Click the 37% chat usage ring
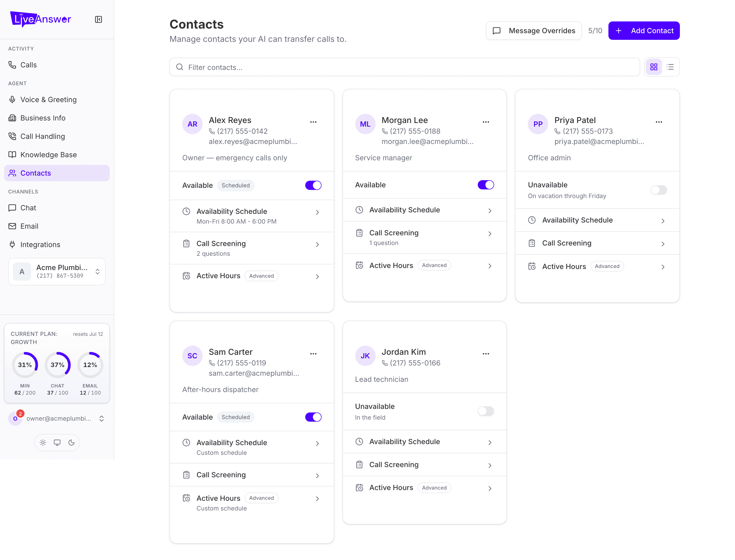Screen dimensions: 735x560 [58, 365]
